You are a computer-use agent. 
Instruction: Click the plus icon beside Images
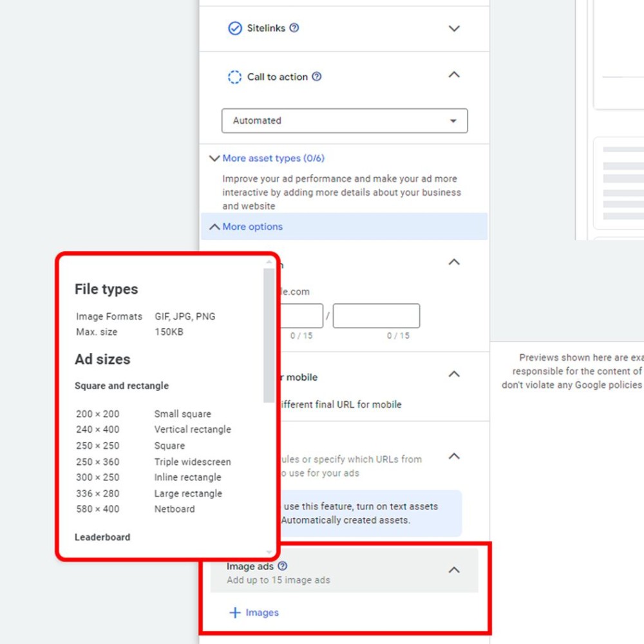[x=235, y=612]
